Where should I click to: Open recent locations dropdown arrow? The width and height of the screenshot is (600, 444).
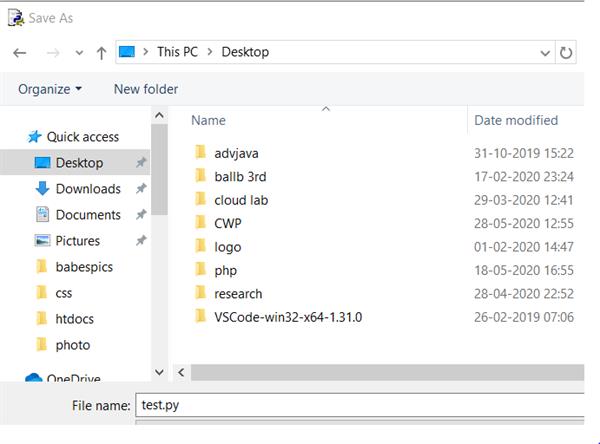tap(76, 53)
